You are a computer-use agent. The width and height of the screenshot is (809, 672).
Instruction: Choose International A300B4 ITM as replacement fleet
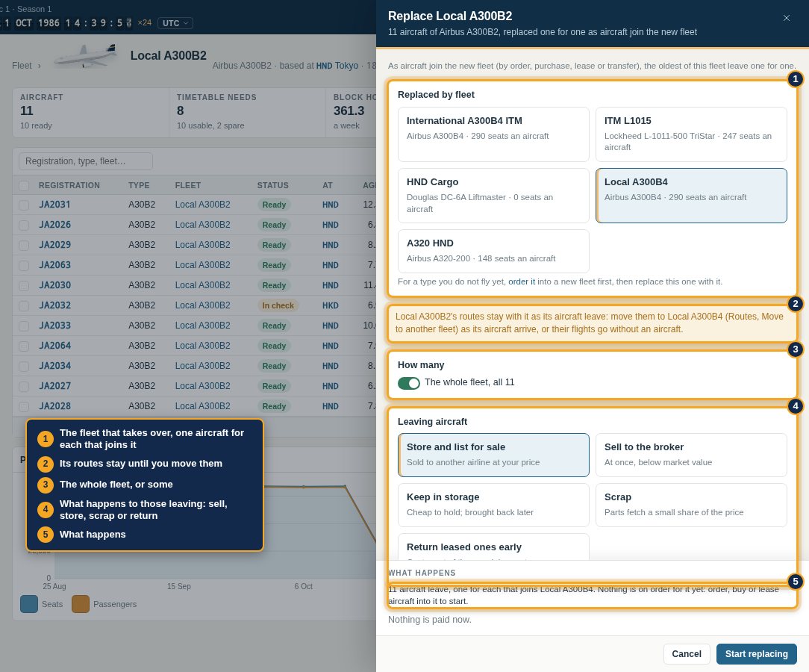coord(493,134)
